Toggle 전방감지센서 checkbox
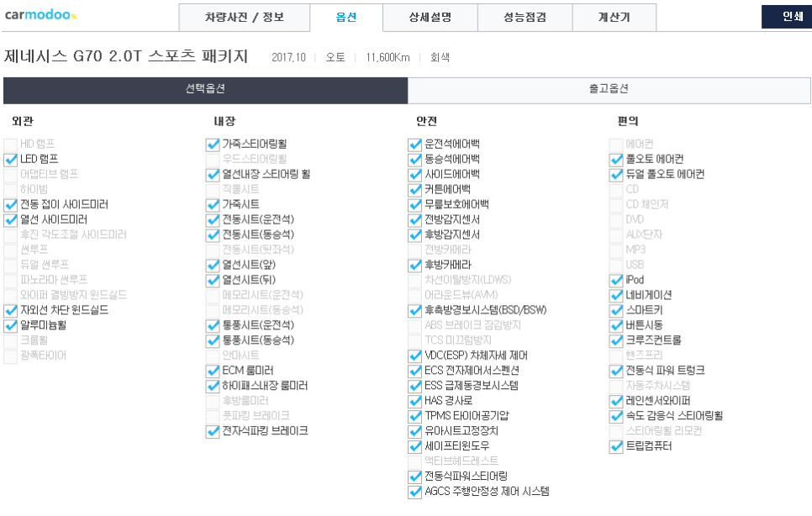 [414, 220]
